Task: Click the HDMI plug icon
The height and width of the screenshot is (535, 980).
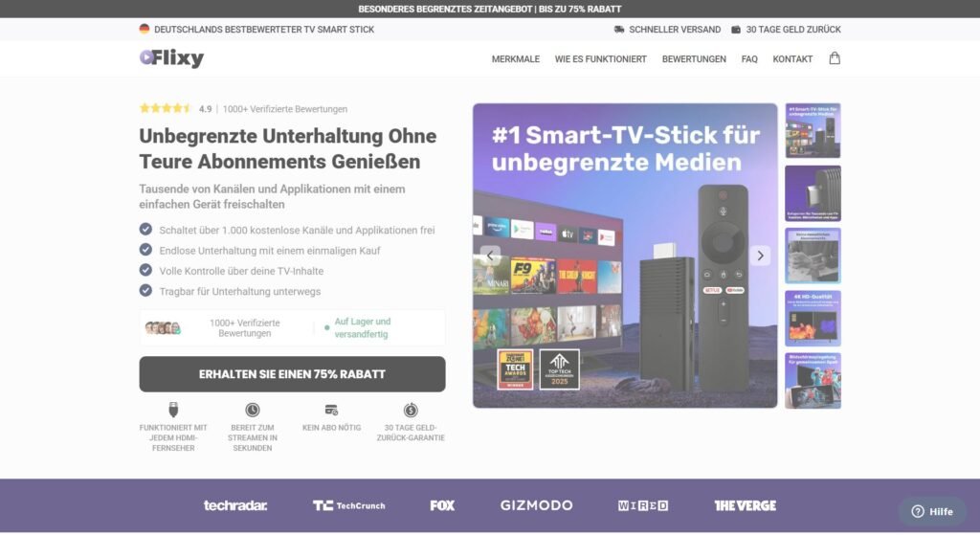Action: [173, 410]
